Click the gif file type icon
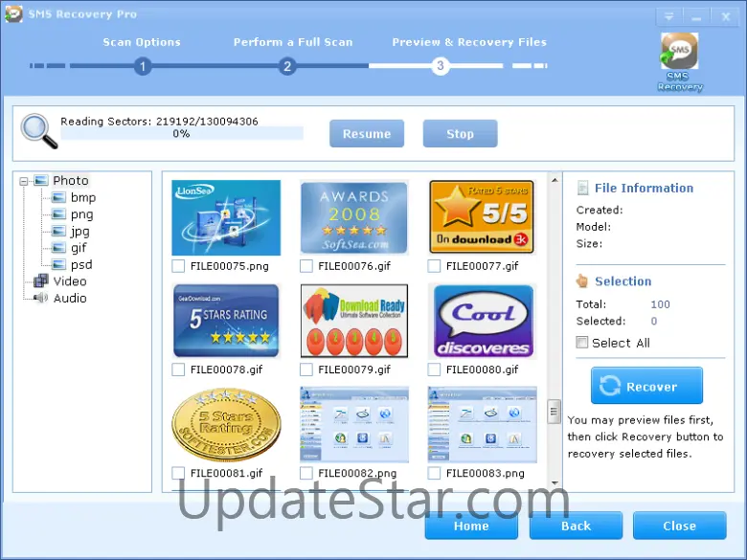The image size is (747, 560). coord(58,248)
